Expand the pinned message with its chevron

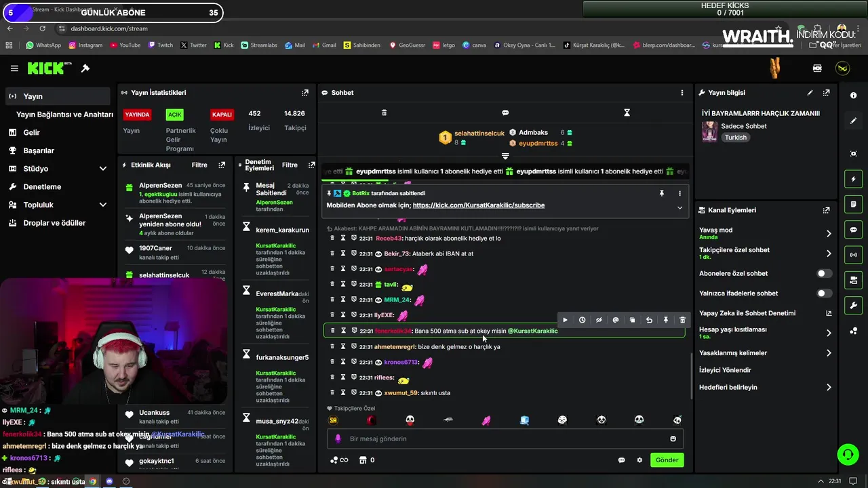[x=679, y=207]
